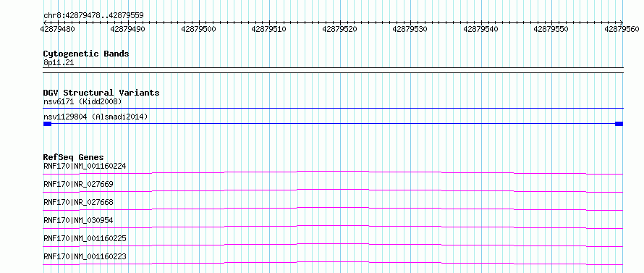This screenshot has height=273, width=644.
Task: Open DGV Structural Variants track heading
Action: point(101,93)
